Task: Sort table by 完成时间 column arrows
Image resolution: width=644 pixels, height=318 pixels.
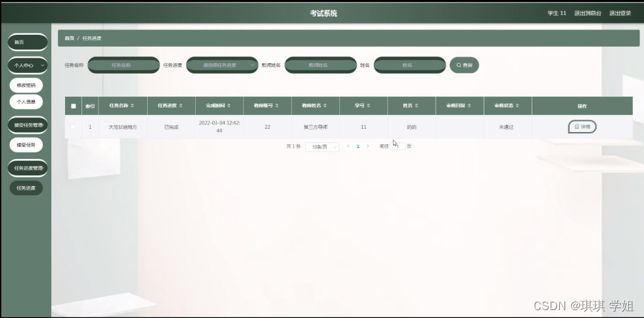Action: pyautogui.click(x=229, y=106)
